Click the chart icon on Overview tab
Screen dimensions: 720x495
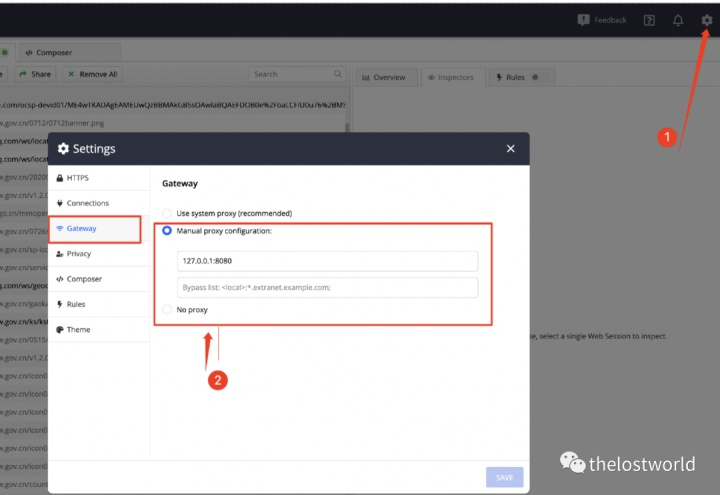[366, 77]
